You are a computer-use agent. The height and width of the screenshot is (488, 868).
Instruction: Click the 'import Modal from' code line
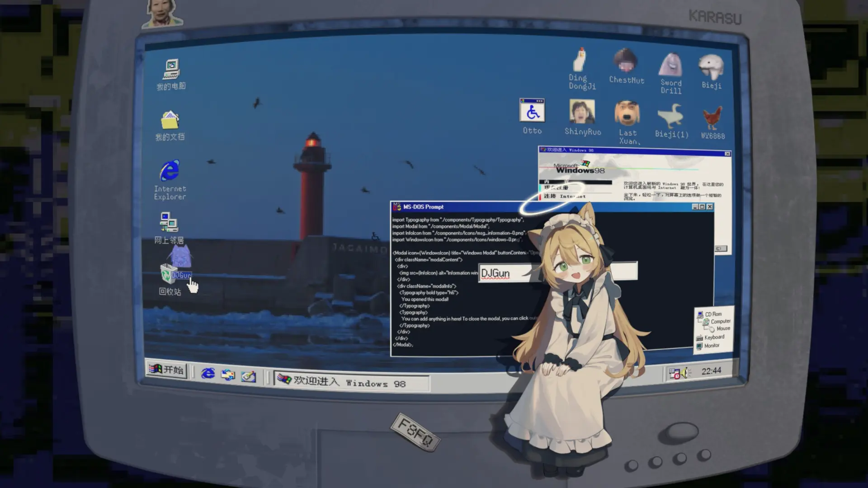(x=441, y=226)
